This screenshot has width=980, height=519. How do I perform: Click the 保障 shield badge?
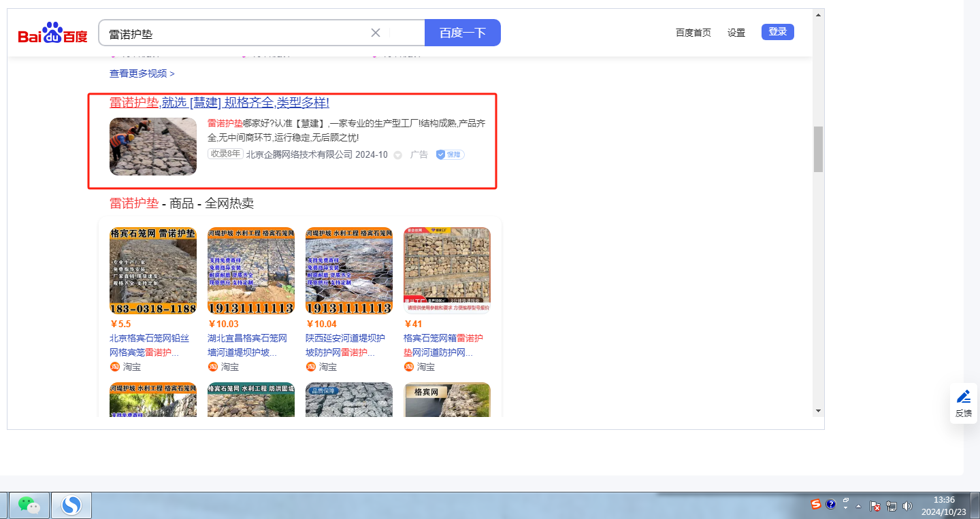pos(451,154)
